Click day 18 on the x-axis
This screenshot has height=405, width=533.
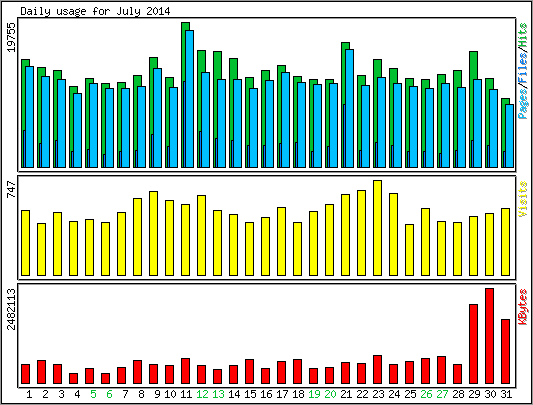coord(298,394)
